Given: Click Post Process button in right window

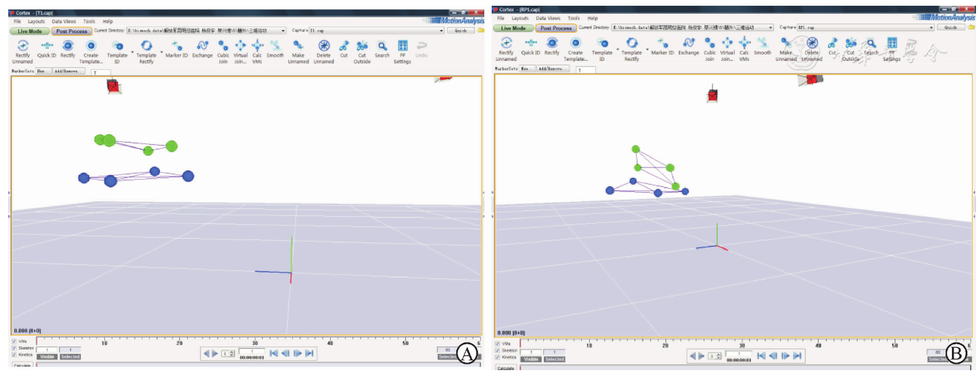Looking at the screenshot, I should point(556,28).
